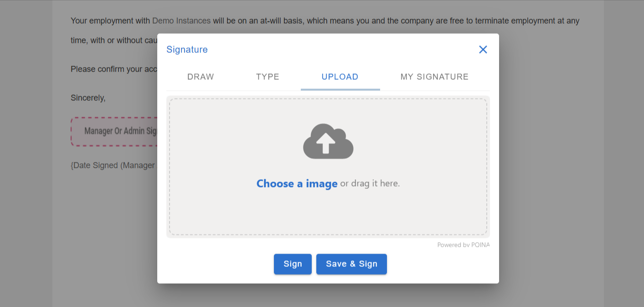Switch to the Draw tab
This screenshot has width=644, height=307.
tap(201, 77)
